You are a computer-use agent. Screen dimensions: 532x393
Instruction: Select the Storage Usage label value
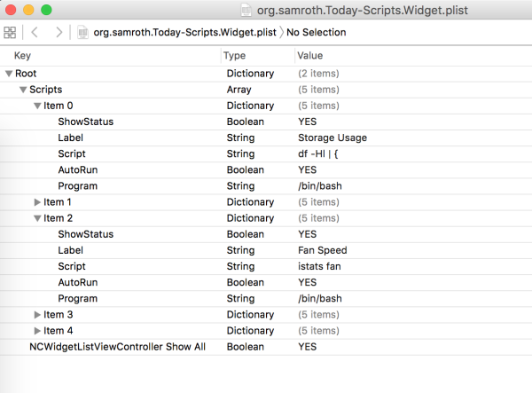[332, 138]
